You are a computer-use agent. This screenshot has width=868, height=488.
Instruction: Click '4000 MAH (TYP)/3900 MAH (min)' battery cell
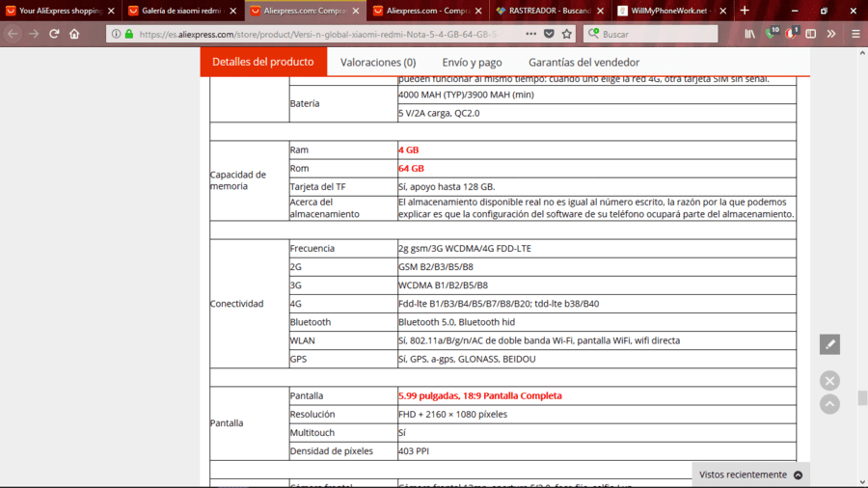tap(597, 95)
